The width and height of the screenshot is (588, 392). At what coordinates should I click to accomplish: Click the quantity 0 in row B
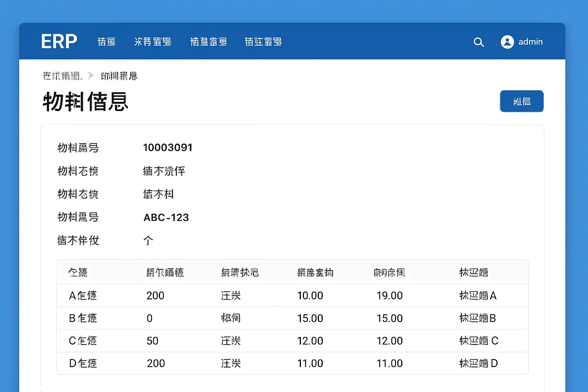coord(150,318)
